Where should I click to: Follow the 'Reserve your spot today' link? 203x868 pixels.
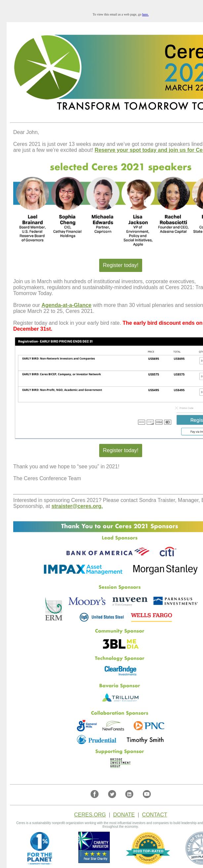point(149,150)
